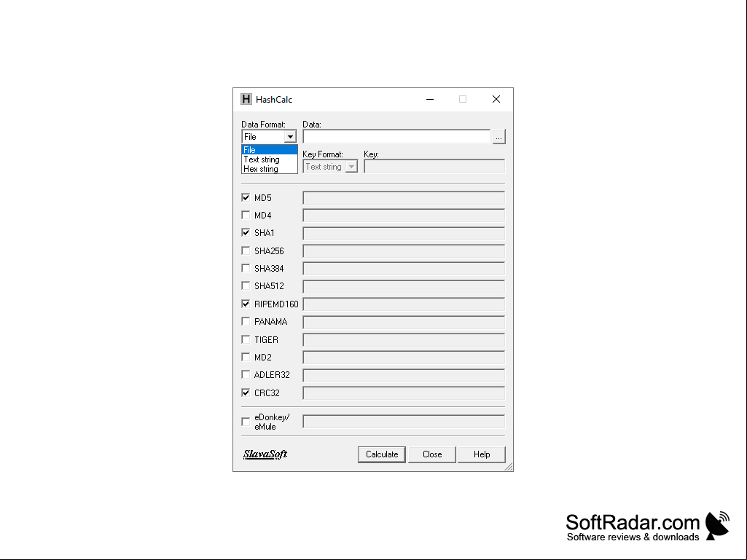
Task: Uncheck the SHA1 checkbox
Action: click(246, 233)
